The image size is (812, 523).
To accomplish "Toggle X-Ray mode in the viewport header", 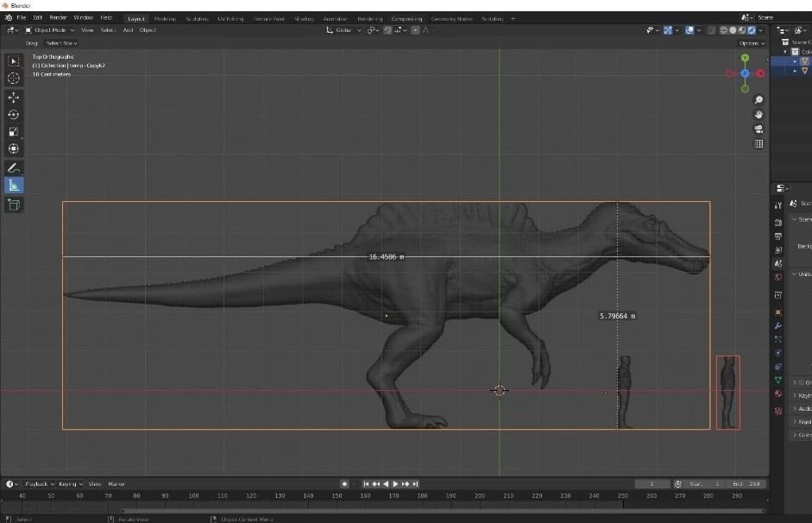I will tap(711, 30).
